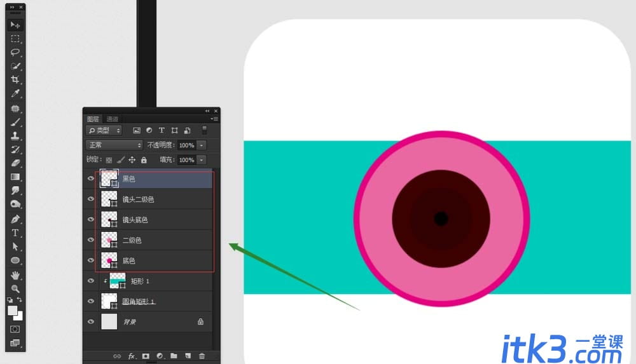Select the Move tool
Viewport: 636px width, 364px height.
coord(15,25)
